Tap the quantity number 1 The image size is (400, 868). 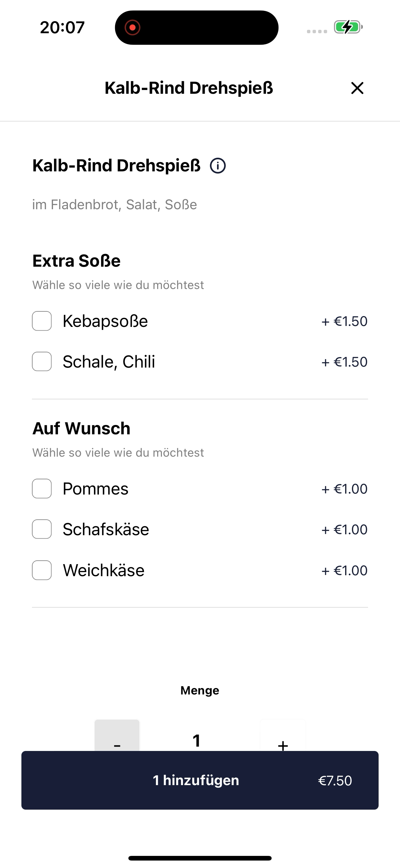(197, 741)
